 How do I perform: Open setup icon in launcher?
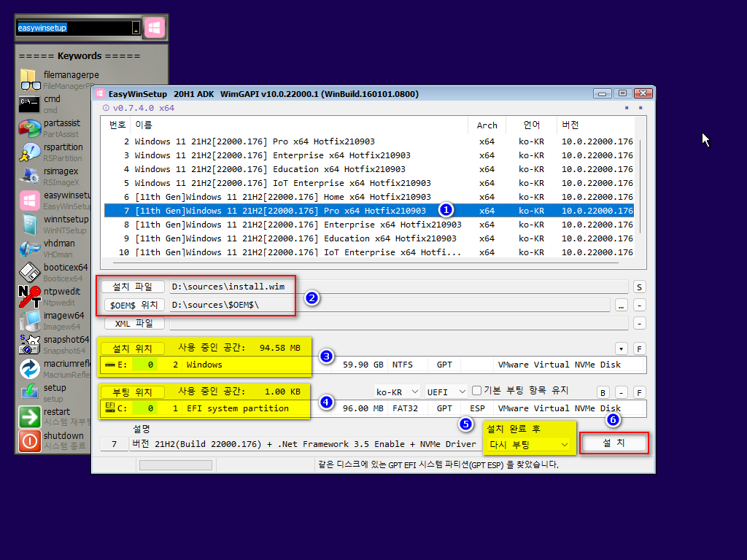tap(29, 392)
